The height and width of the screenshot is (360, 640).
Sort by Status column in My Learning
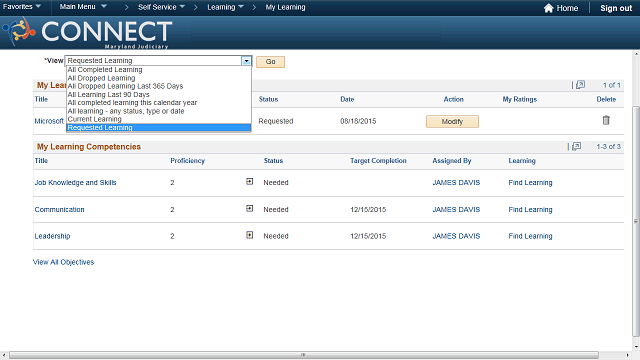tap(268, 99)
